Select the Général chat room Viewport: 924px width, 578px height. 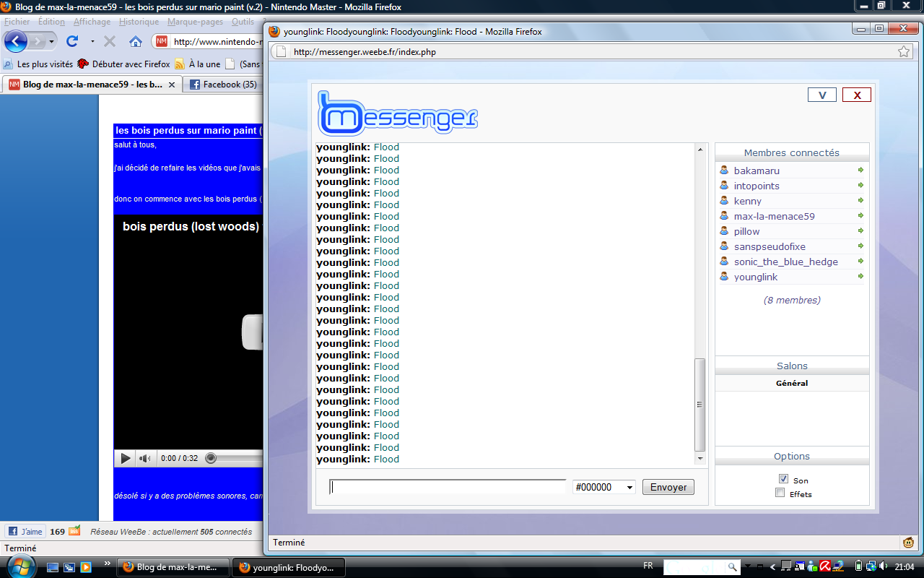point(792,383)
